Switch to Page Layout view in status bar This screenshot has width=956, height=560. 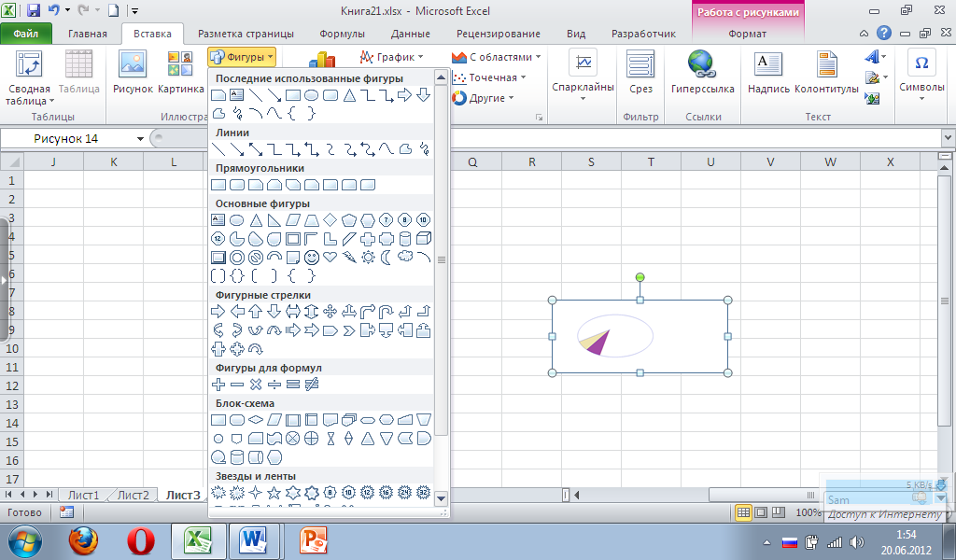click(x=761, y=512)
